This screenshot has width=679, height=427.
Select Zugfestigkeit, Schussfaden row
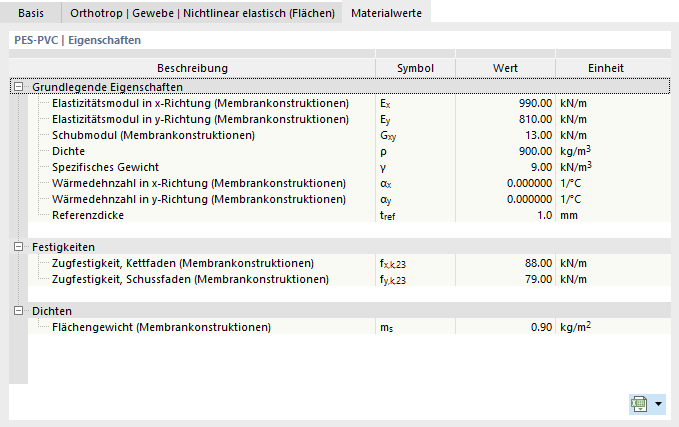tap(349, 279)
